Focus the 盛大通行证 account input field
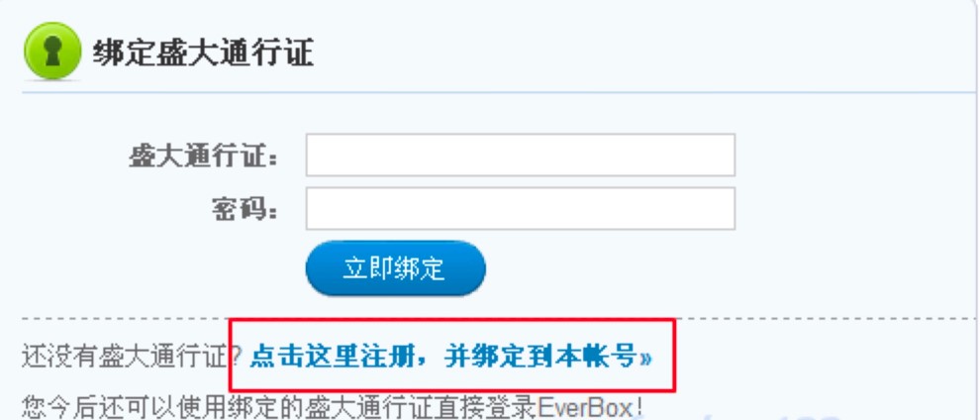 tap(520, 155)
